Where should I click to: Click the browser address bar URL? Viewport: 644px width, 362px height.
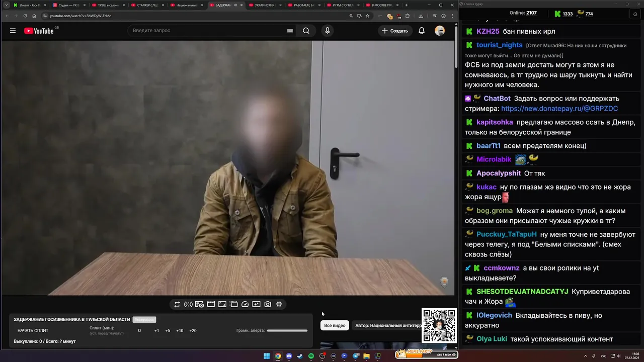(x=80, y=16)
